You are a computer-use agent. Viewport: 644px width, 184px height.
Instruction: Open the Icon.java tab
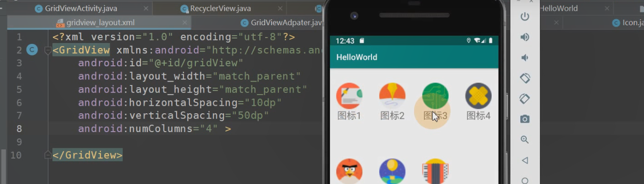(628, 23)
